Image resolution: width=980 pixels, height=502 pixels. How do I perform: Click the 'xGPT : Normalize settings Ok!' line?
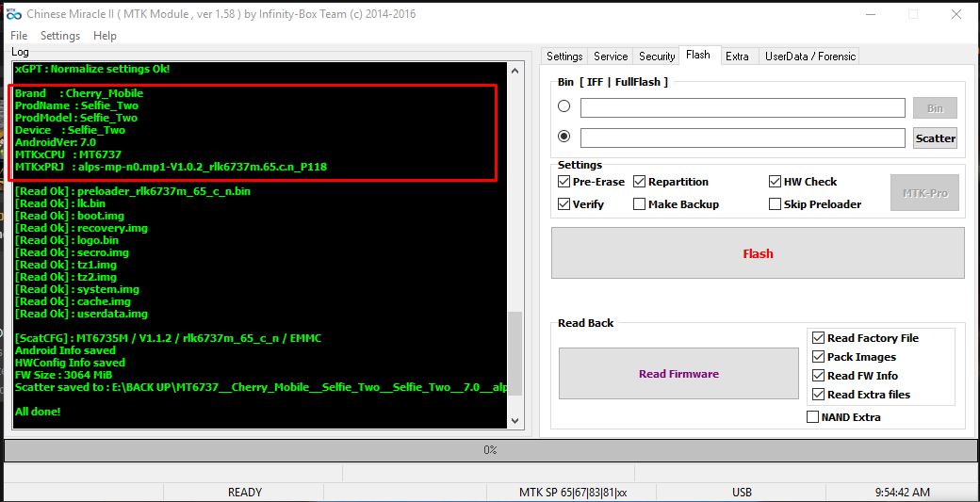point(92,68)
